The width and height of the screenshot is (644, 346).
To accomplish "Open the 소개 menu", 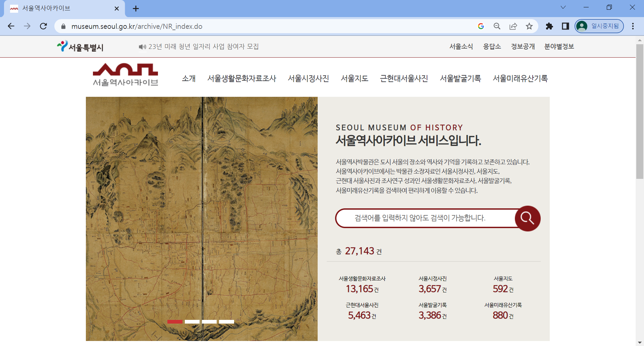I will coord(189,78).
